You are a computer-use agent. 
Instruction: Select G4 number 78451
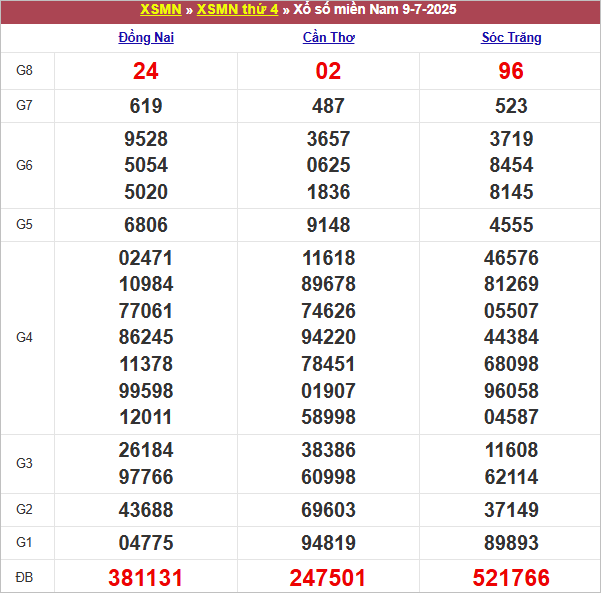point(328,364)
